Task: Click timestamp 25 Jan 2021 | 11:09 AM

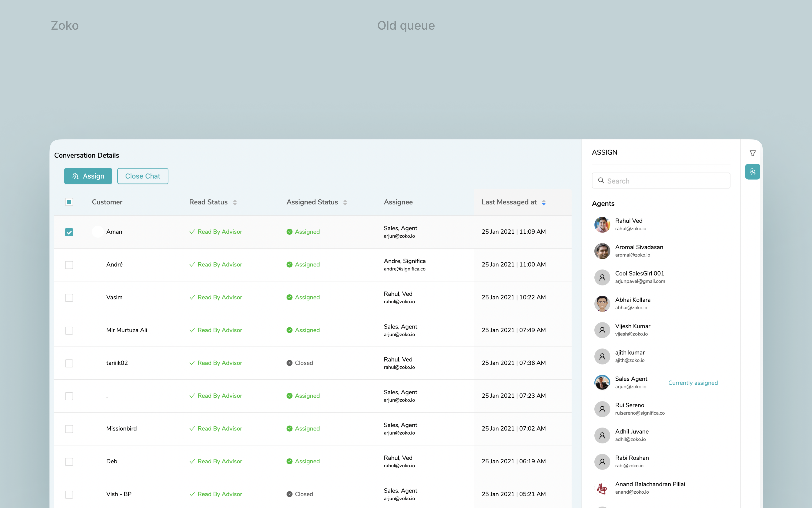Action: (513, 232)
